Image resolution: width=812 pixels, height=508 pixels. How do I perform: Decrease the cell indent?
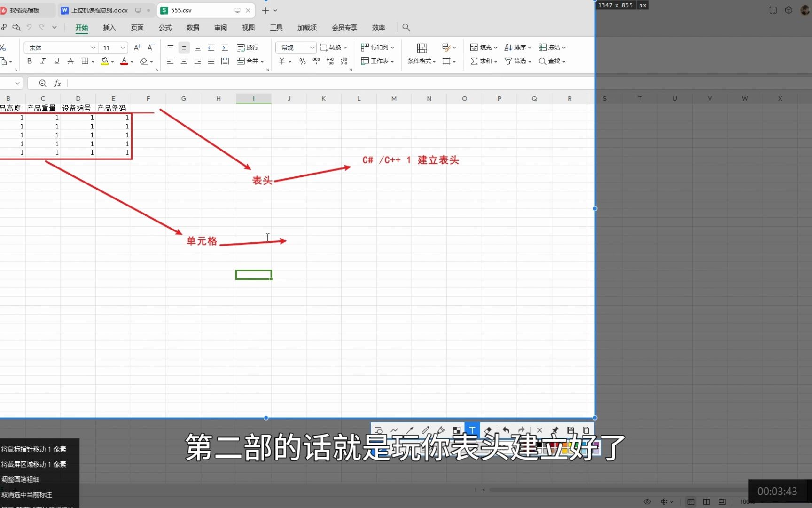[x=211, y=48]
